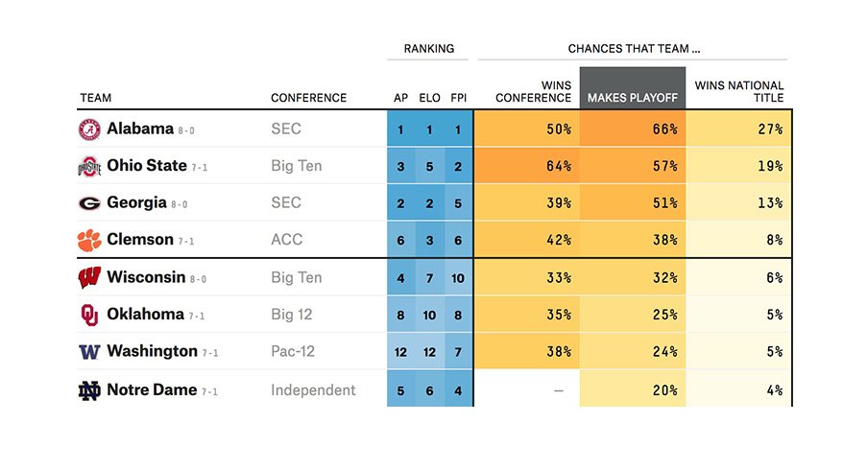868x470 pixels.
Task: Click the Clemson tiger paw logo
Action: 89,240
